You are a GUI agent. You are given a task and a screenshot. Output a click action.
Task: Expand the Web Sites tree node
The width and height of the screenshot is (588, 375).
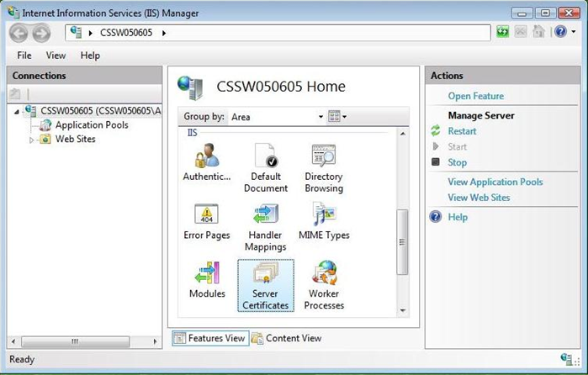tap(32, 140)
